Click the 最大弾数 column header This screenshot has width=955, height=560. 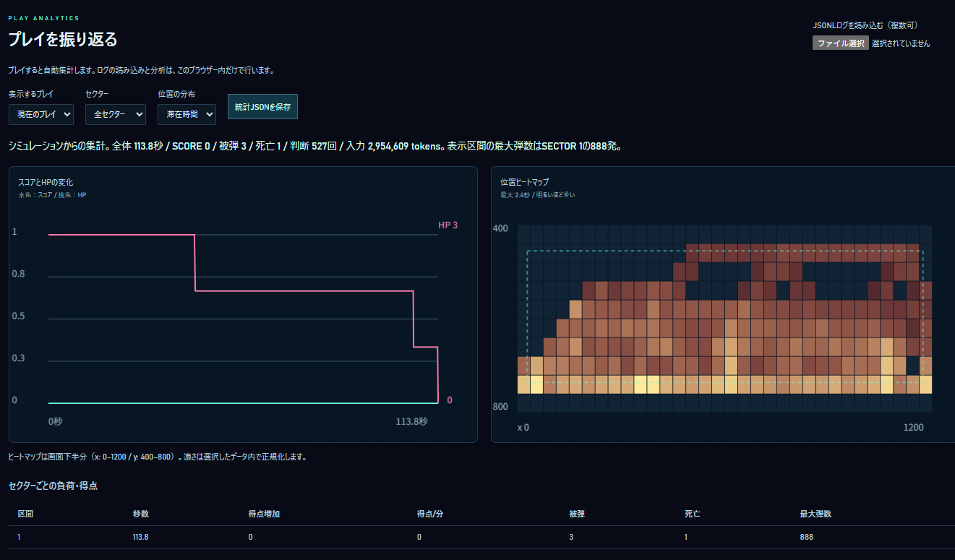click(815, 514)
